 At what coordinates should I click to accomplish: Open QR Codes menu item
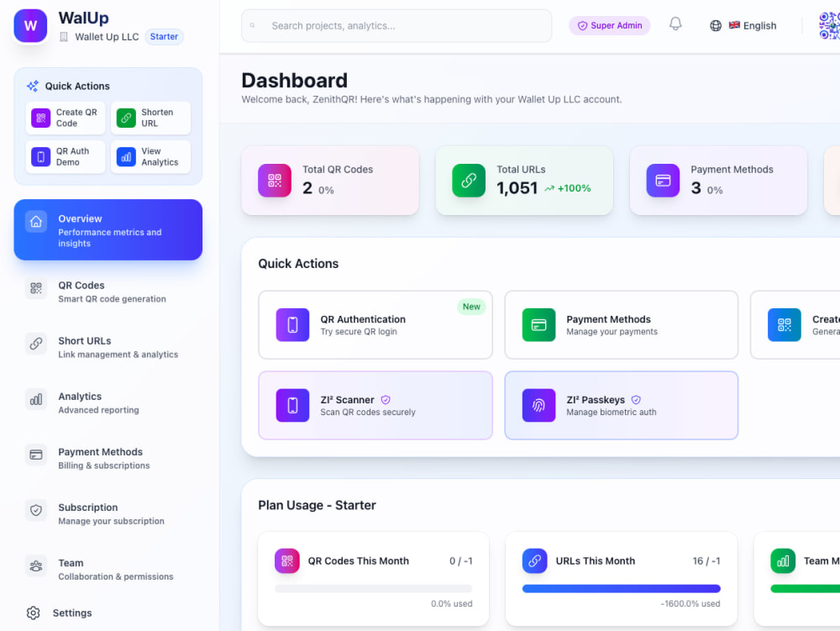[x=108, y=292]
